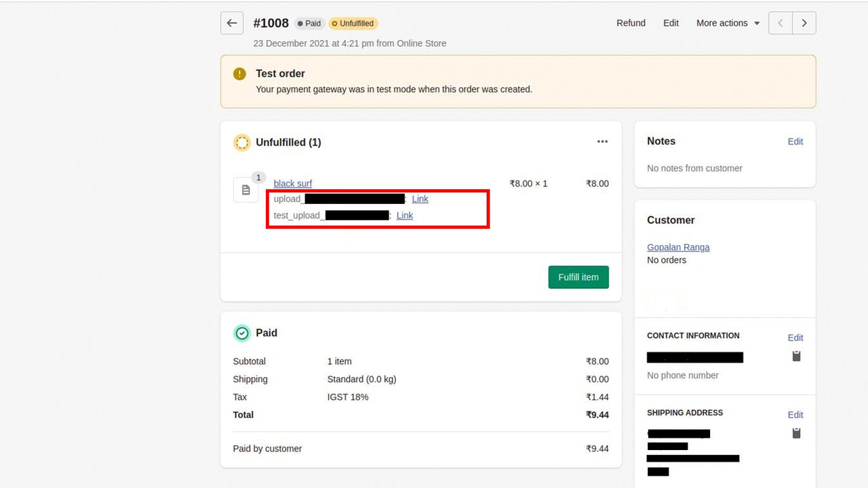The height and width of the screenshot is (488, 868).
Task: Click the green Paid checkmark icon
Action: [x=242, y=333]
